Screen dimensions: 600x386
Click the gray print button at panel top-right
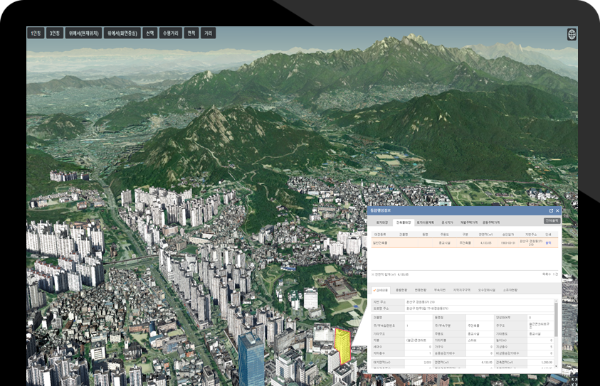click(552, 221)
